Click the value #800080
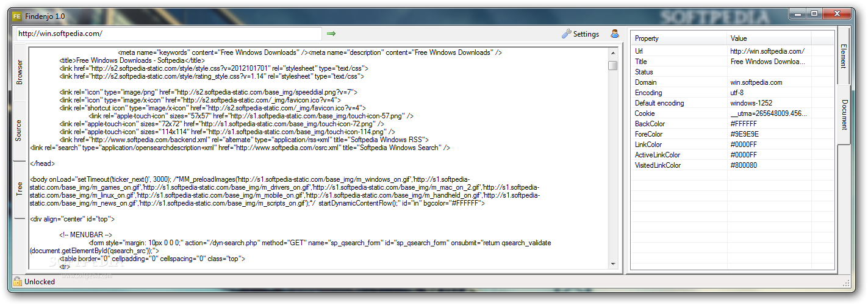The height and width of the screenshot is (305, 868). point(744,165)
